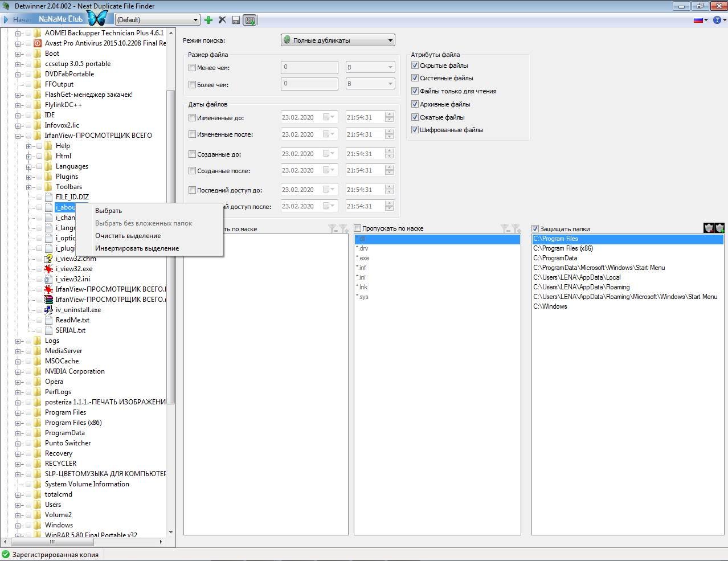Uncheck 'Шифрованные файлы' attribute
Screen dimensions: 728x561
coord(415,130)
